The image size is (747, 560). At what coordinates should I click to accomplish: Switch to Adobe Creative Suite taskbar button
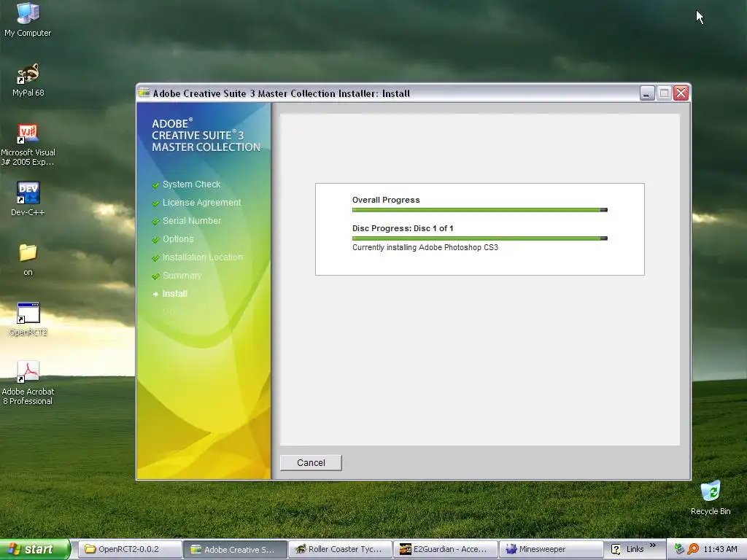tap(236, 549)
